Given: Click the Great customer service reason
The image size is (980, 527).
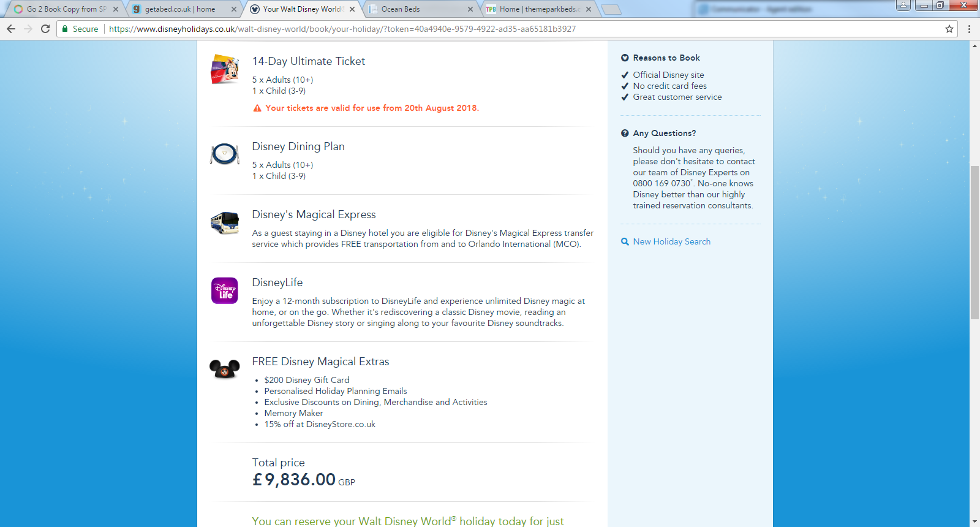Looking at the screenshot, I should [677, 97].
